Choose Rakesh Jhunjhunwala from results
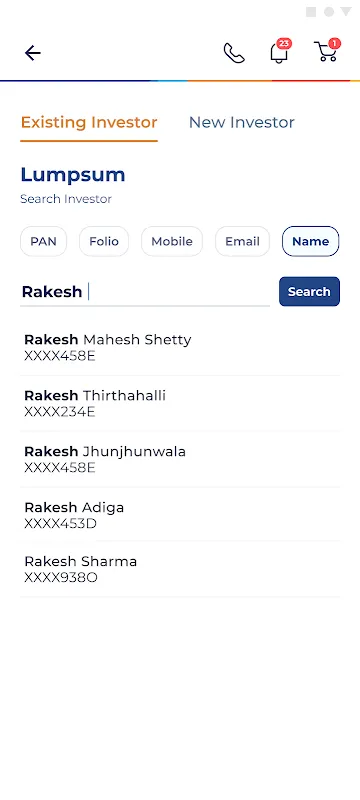Screen dimensions: 360x800 coord(180,459)
